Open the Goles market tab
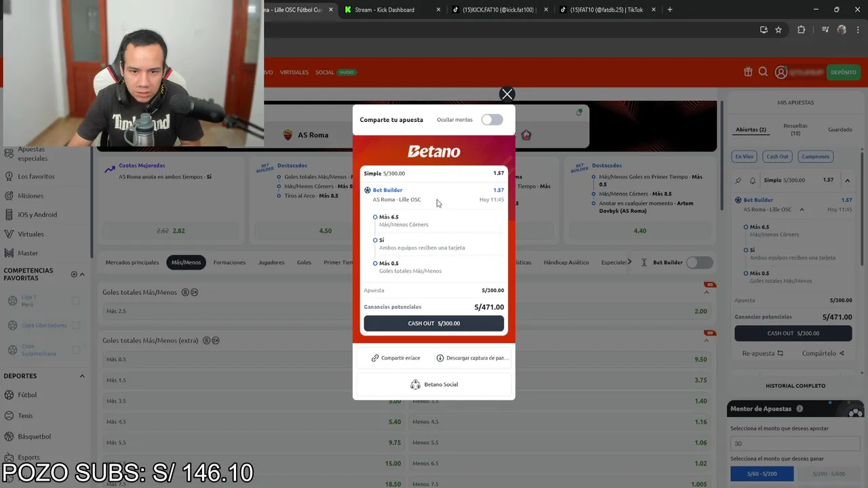Viewport: 868px width, 488px height. (x=304, y=262)
